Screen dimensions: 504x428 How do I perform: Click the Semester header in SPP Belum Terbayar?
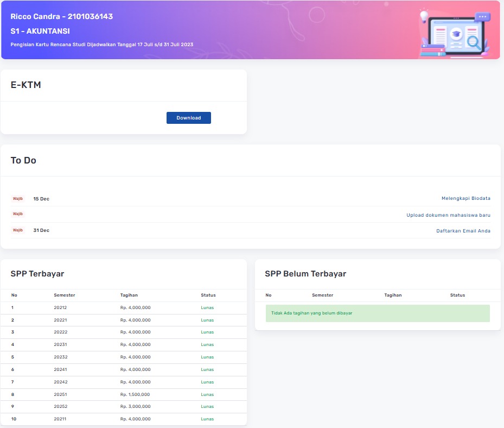tap(322, 295)
